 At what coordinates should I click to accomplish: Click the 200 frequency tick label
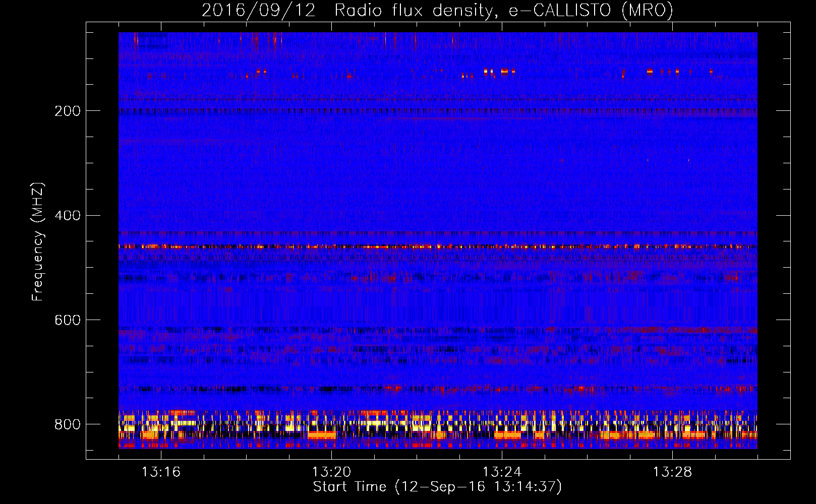68,111
